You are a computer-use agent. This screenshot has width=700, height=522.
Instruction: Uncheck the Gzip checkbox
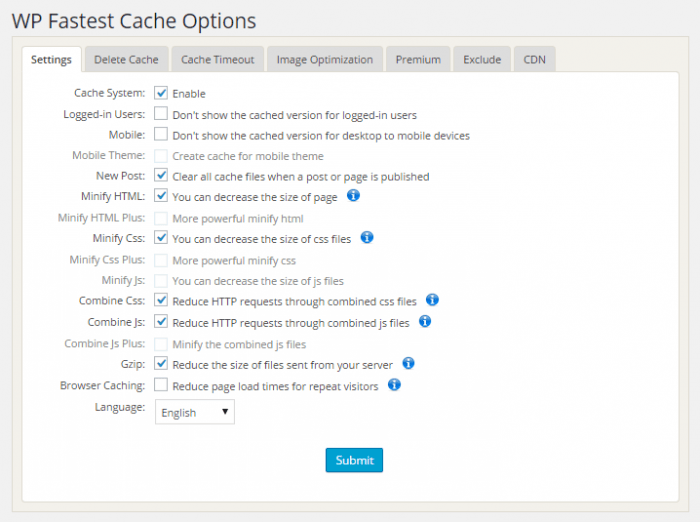pyautogui.click(x=161, y=363)
